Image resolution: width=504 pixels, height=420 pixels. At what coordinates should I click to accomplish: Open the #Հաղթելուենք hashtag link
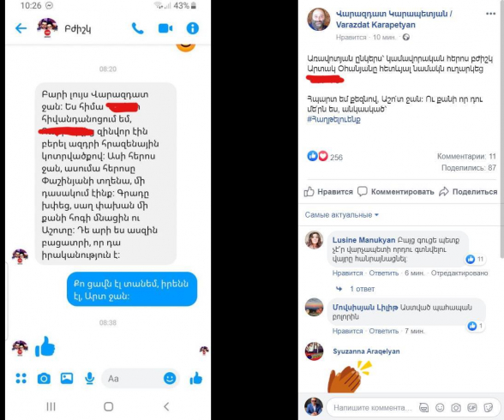click(333, 119)
